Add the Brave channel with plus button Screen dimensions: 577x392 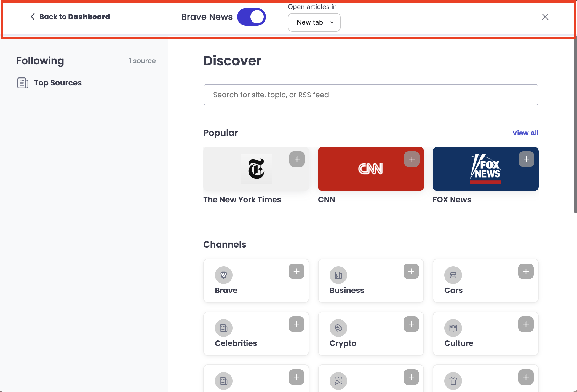296,272
